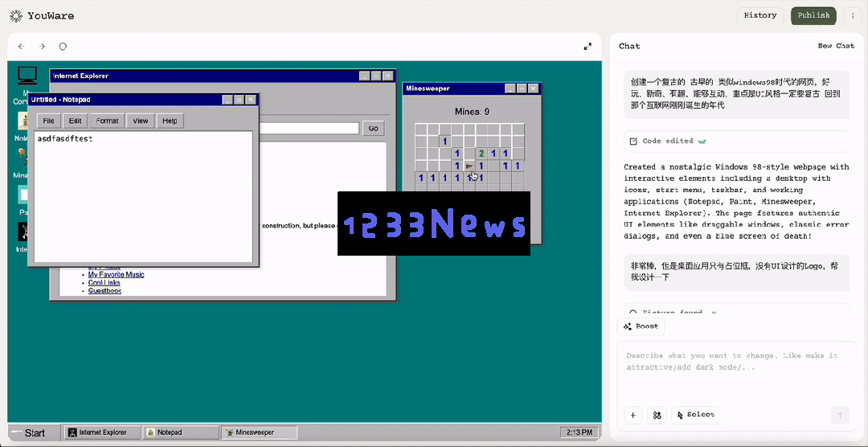Click the green 2 cell in Minesweeper
Image resolution: width=868 pixels, height=447 pixels.
click(481, 154)
